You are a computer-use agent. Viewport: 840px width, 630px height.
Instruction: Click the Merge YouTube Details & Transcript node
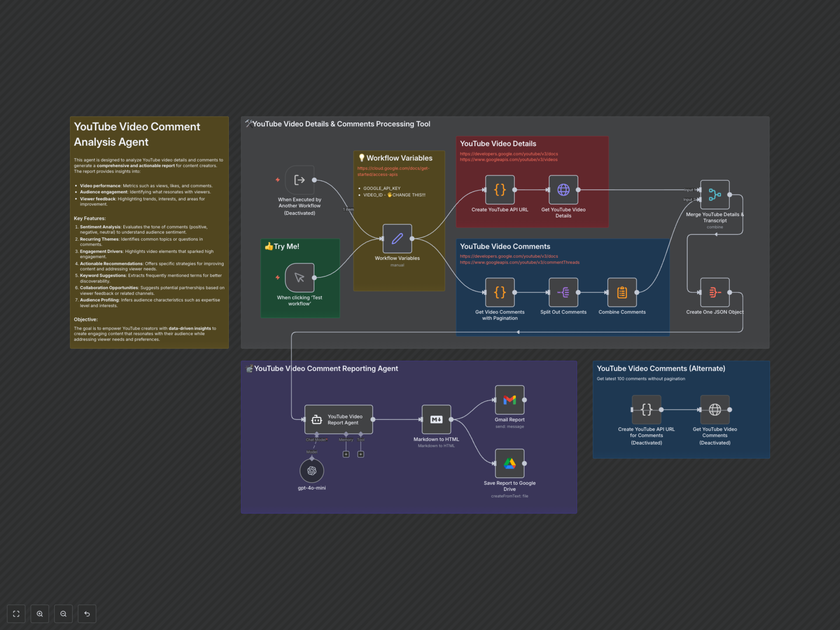pos(714,194)
